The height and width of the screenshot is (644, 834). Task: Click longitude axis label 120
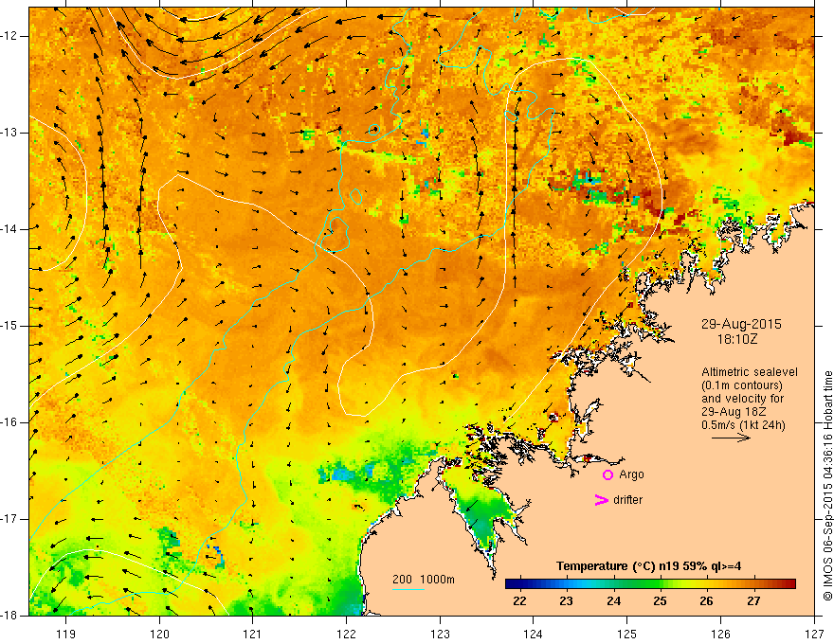(x=159, y=634)
